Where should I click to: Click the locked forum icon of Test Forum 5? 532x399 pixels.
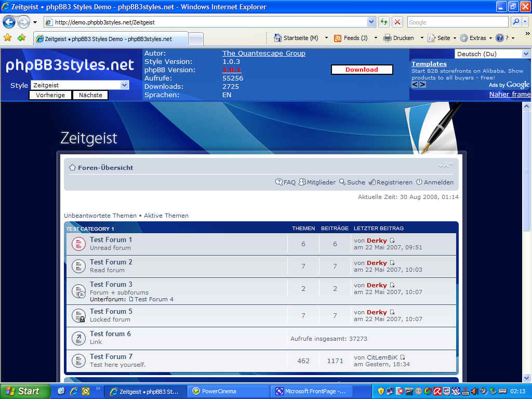coord(78,315)
